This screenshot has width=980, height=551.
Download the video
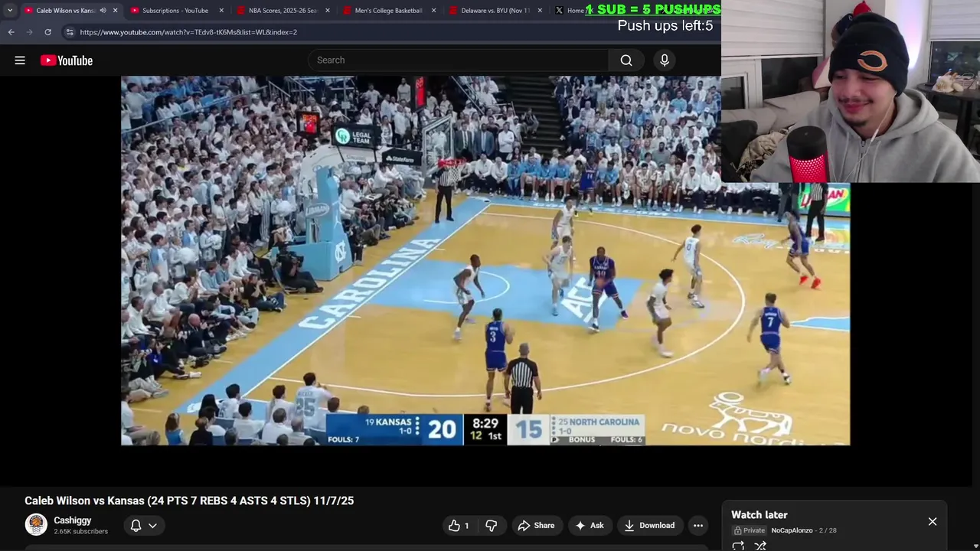point(650,526)
